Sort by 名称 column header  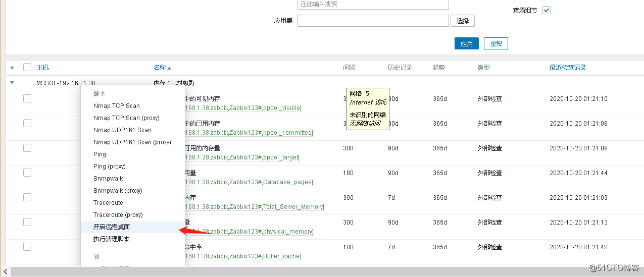tap(162, 68)
